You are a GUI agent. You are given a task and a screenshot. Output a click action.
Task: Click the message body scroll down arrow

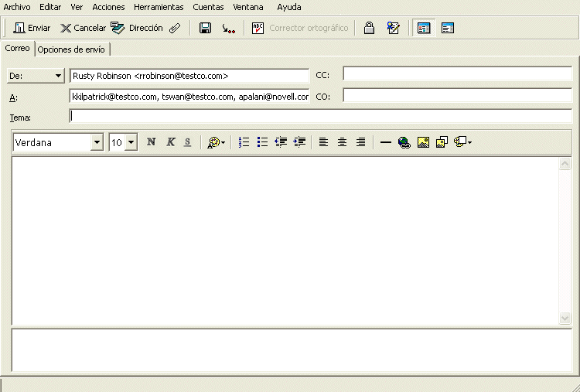coord(565,318)
